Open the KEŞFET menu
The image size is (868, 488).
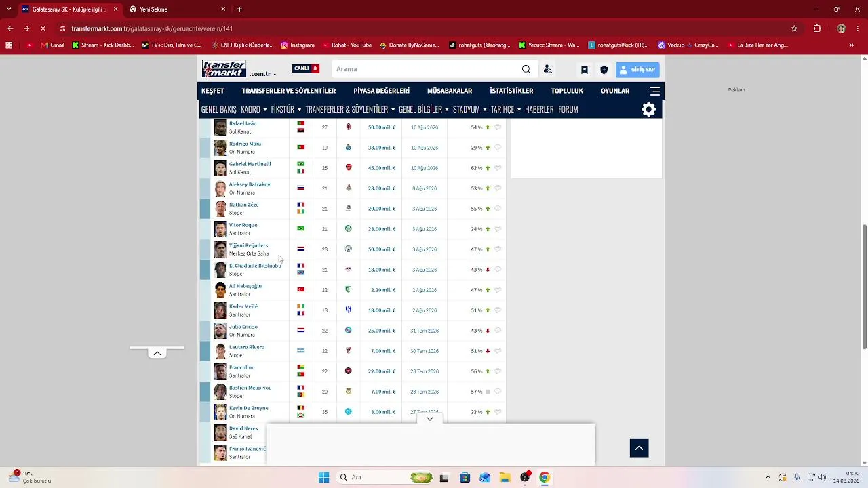212,91
